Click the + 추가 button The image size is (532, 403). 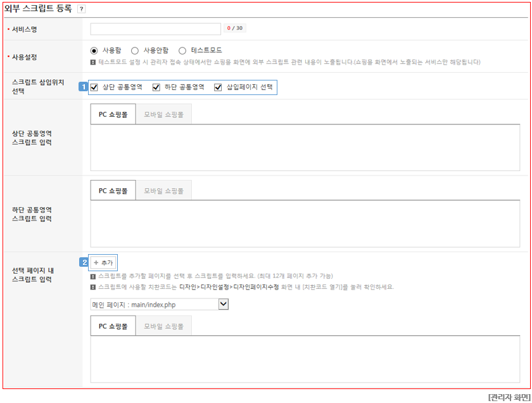coord(103,262)
